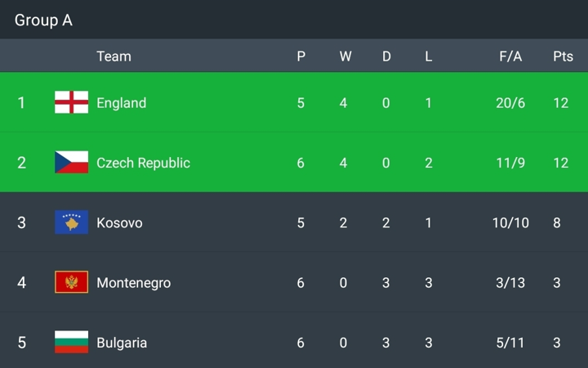Click rank number 4 for Montenegro
The height and width of the screenshot is (368, 588).
coord(22,283)
